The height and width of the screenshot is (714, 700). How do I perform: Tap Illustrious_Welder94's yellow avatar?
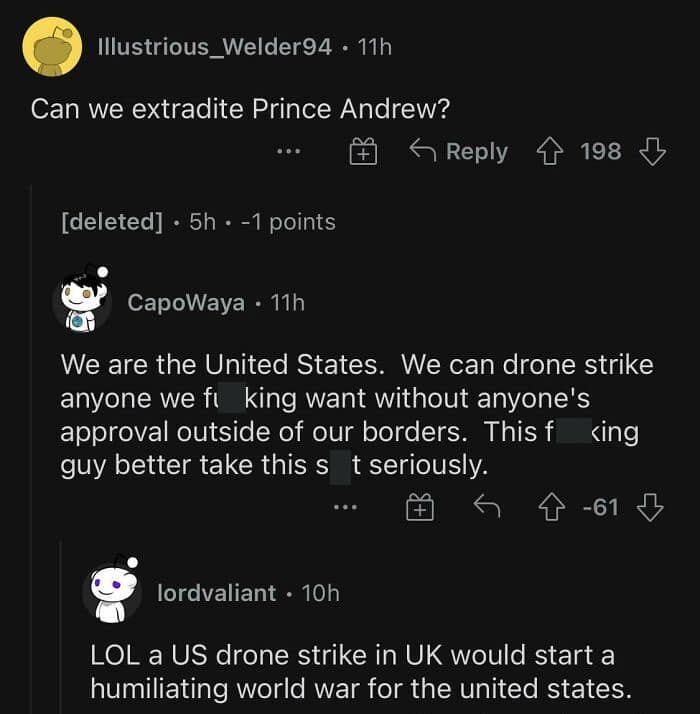point(52,46)
